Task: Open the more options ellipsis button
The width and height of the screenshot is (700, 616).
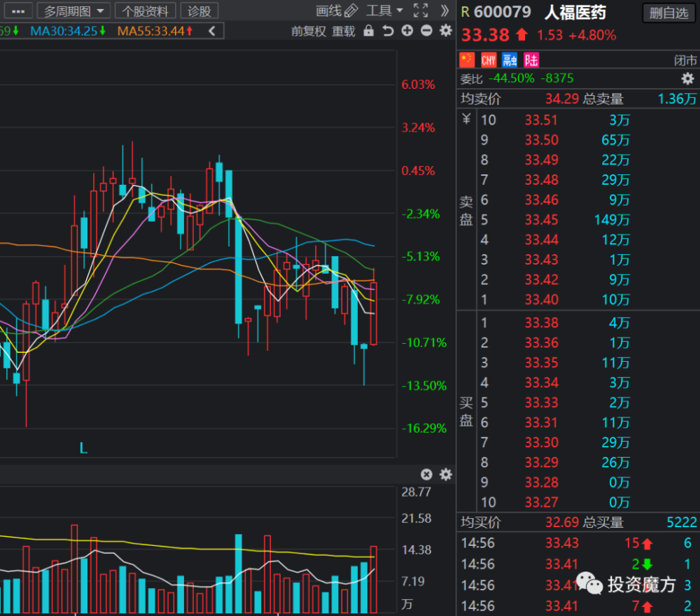Action: 18,10
